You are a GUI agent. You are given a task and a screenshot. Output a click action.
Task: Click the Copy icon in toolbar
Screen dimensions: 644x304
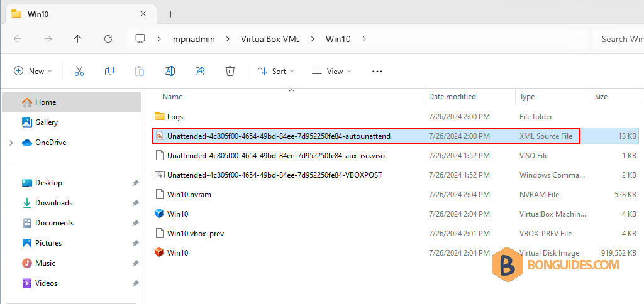click(x=109, y=71)
